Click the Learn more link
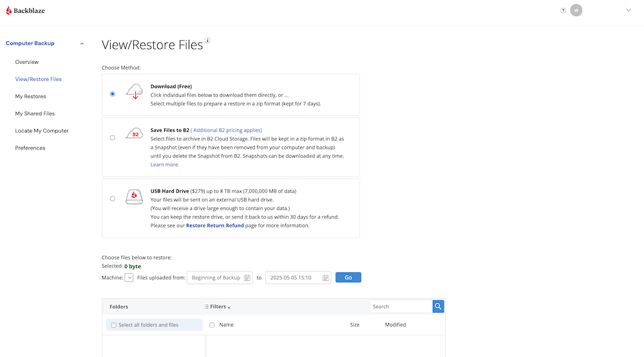The width and height of the screenshot is (644, 357). [x=165, y=165]
